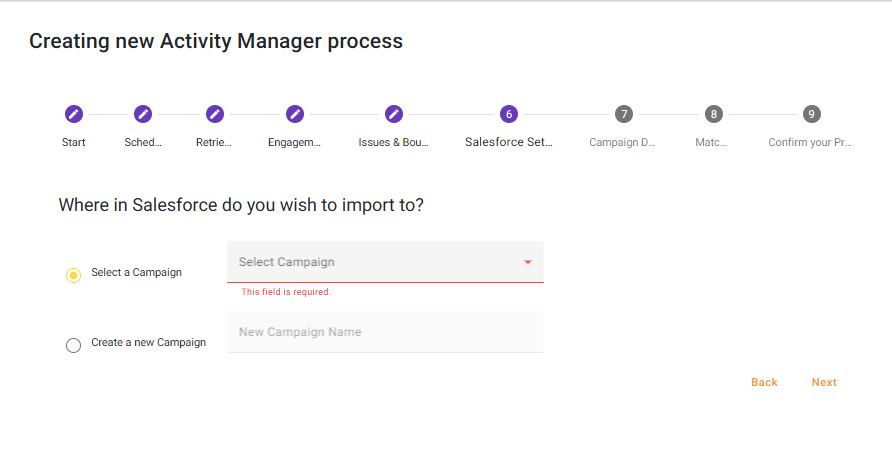Click the 'Create a new Campaign' label text
Screen dimensions: 892x461
pyautogui.click(x=148, y=342)
